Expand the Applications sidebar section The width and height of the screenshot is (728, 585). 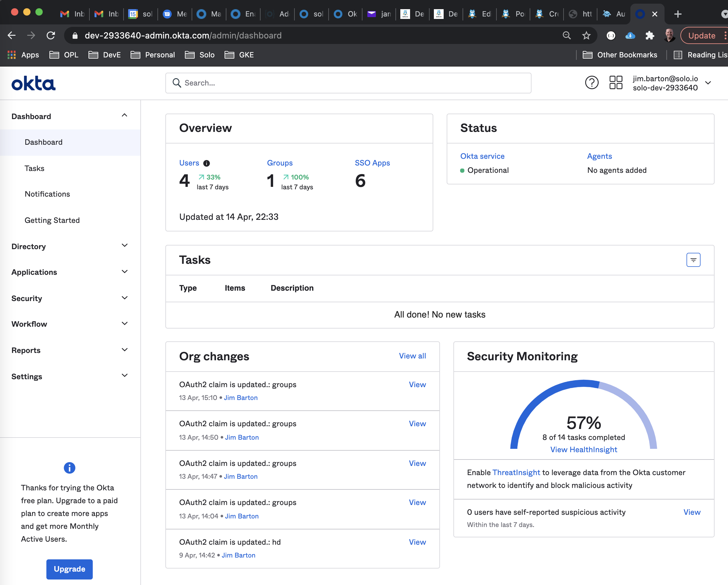coord(124,272)
